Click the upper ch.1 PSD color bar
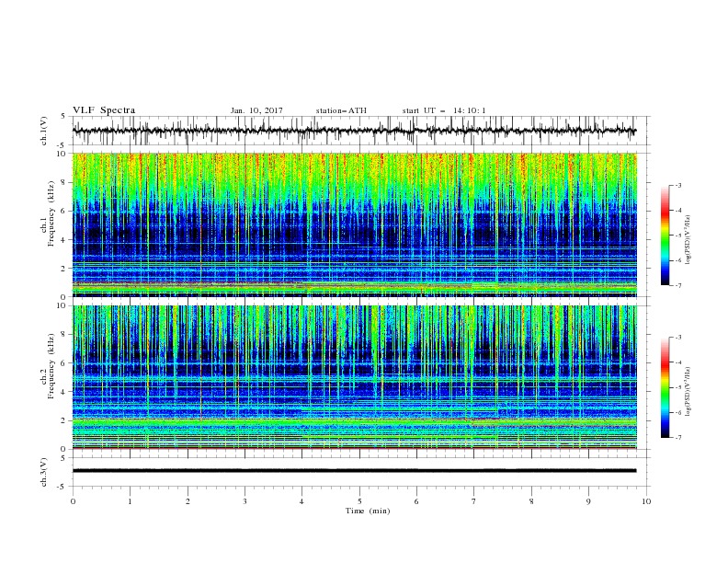The height and width of the screenshot is (563, 728). (665, 236)
